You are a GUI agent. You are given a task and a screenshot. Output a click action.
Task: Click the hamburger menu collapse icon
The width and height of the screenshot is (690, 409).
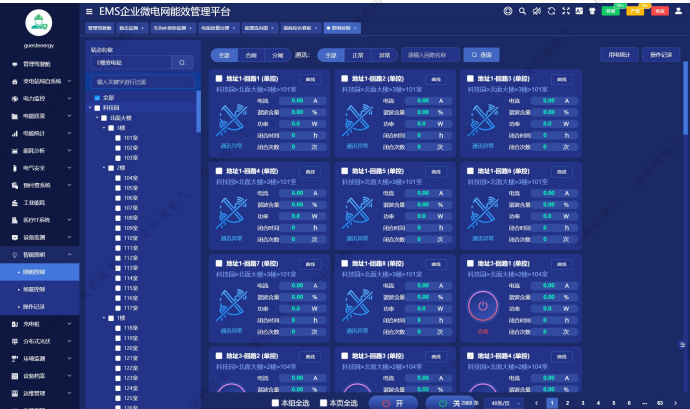coord(90,10)
